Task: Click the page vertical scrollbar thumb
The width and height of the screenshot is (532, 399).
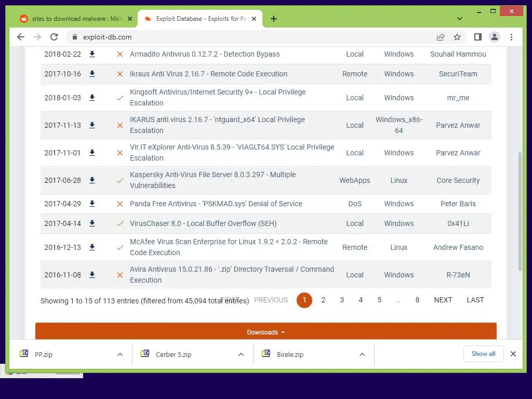Action: [x=520, y=211]
